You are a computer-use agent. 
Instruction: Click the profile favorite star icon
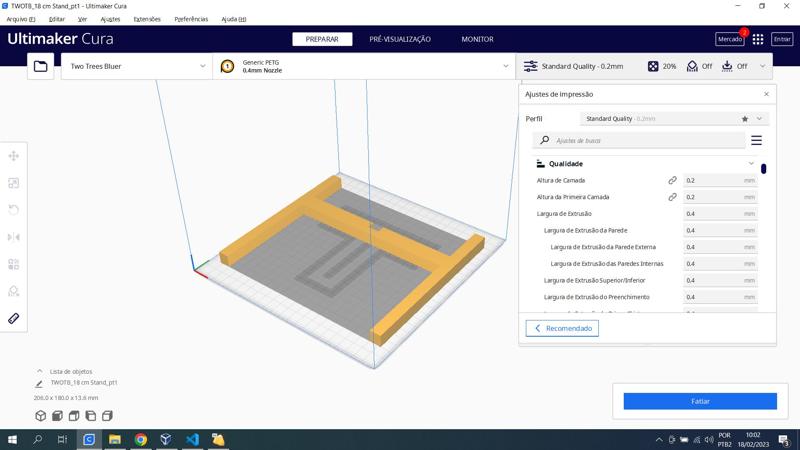click(745, 119)
